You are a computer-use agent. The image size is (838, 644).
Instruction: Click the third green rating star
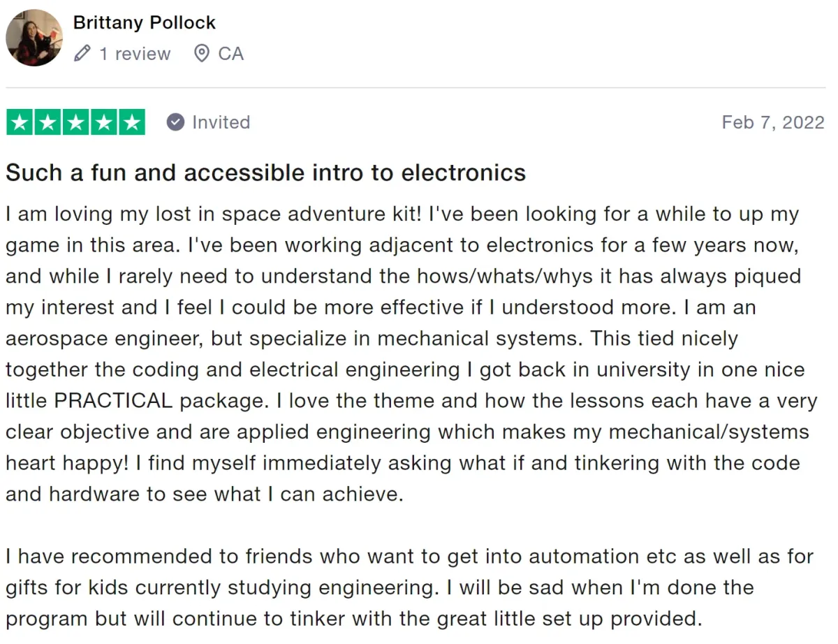75,123
